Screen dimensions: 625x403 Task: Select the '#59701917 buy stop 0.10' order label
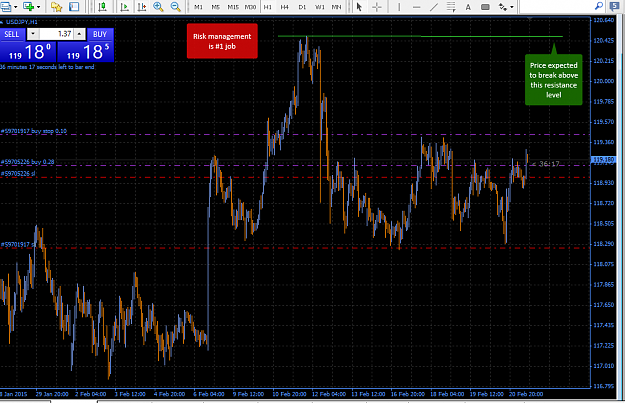[x=34, y=131]
